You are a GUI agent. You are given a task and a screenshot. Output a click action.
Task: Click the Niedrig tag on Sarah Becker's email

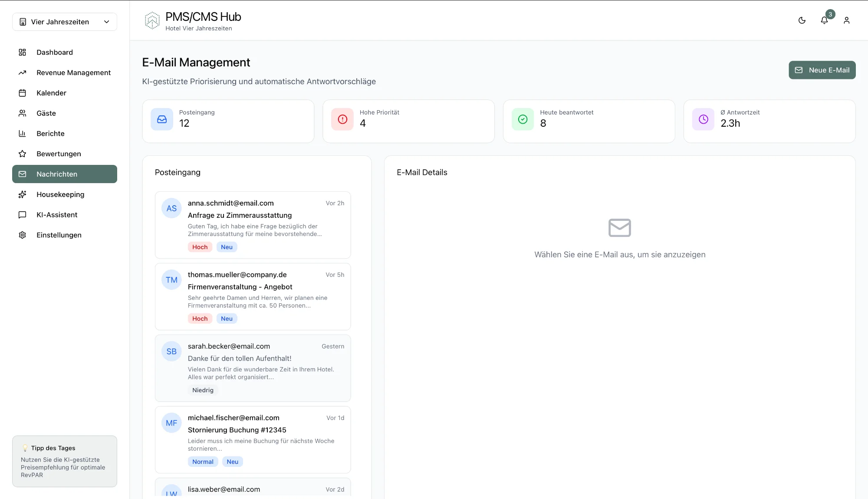pyautogui.click(x=203, y=390)
